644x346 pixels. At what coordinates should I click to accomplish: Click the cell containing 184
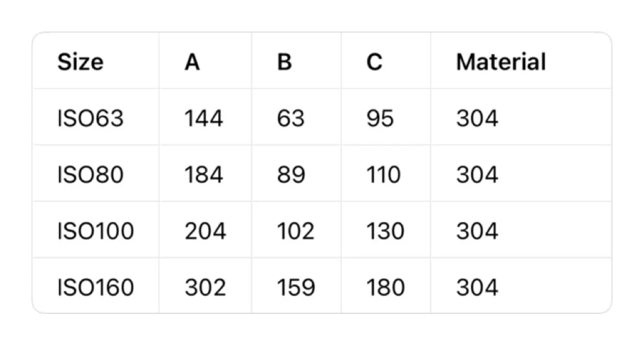[203, 174]
